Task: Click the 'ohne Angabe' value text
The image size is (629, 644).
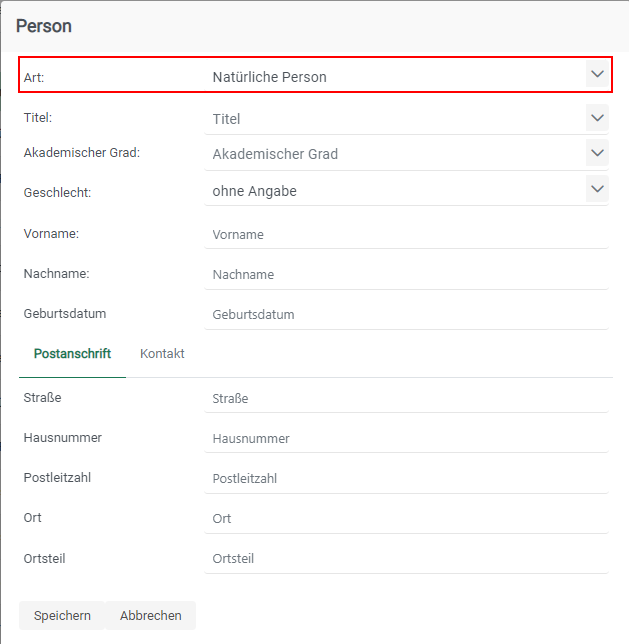Action: [x=255, y=191]
